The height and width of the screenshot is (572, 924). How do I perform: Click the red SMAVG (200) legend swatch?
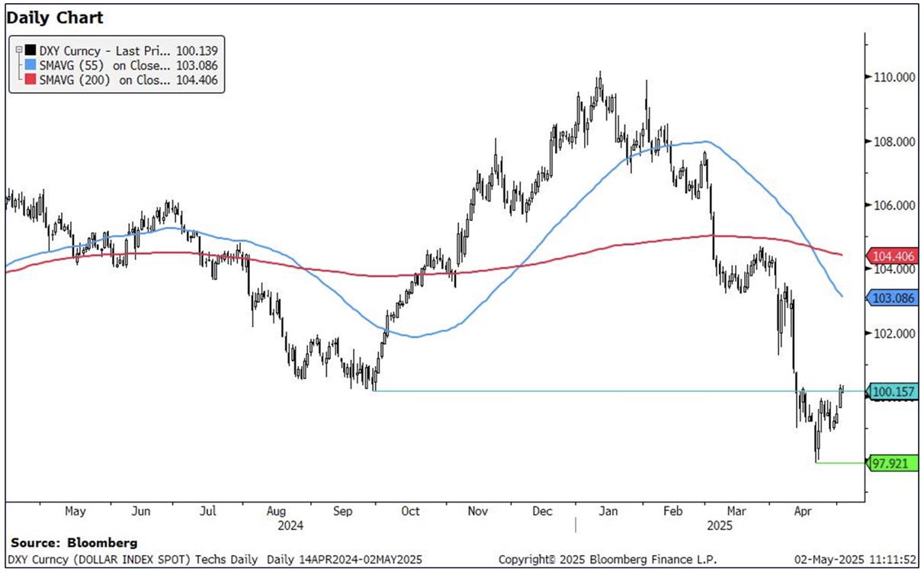pos(31,79)
